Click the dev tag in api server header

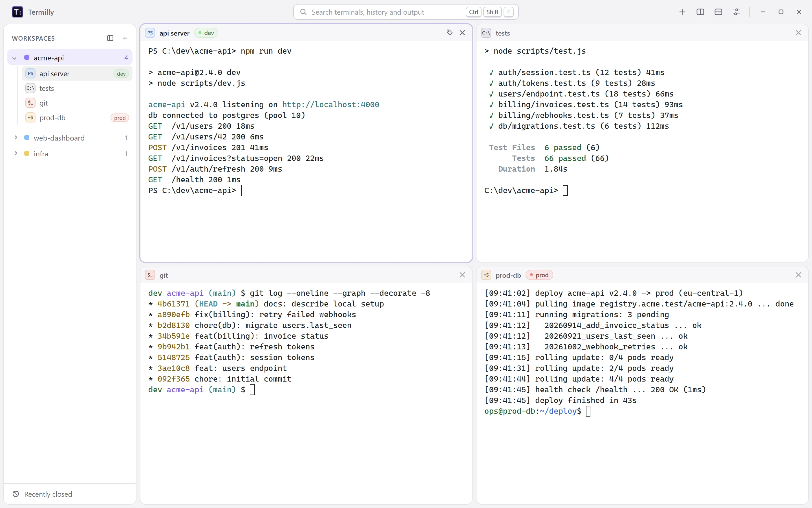coord(206,33)
